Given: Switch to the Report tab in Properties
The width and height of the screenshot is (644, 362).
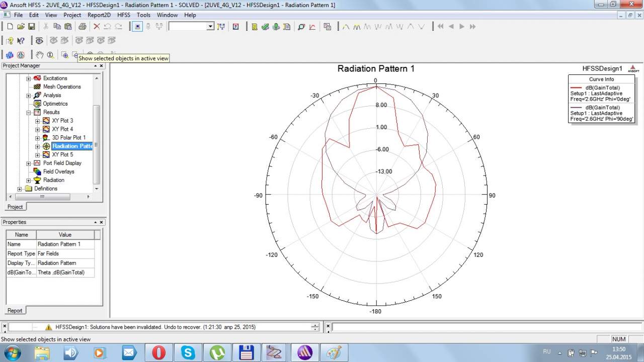Looking at the screenshot, I should tap(15, 311).
